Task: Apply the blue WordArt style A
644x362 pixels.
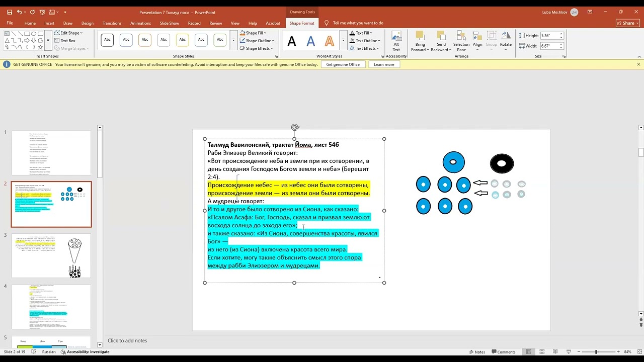Action: pos(311,41)
